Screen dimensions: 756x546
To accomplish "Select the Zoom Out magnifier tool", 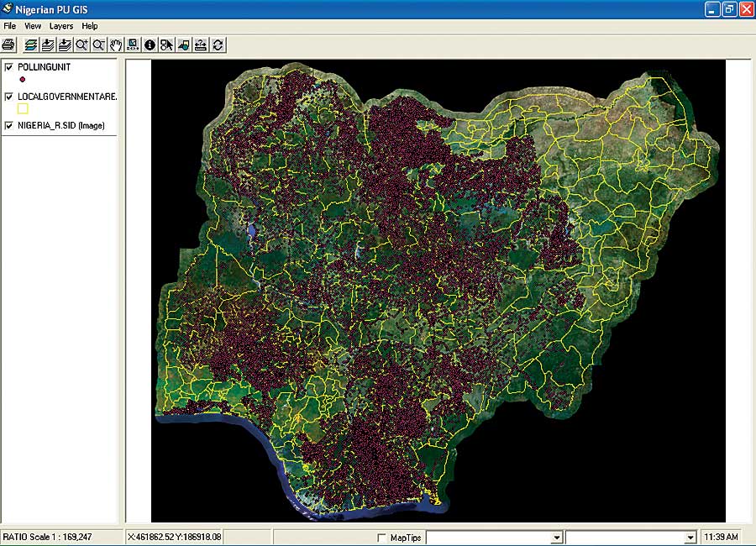I will [98, 45].
